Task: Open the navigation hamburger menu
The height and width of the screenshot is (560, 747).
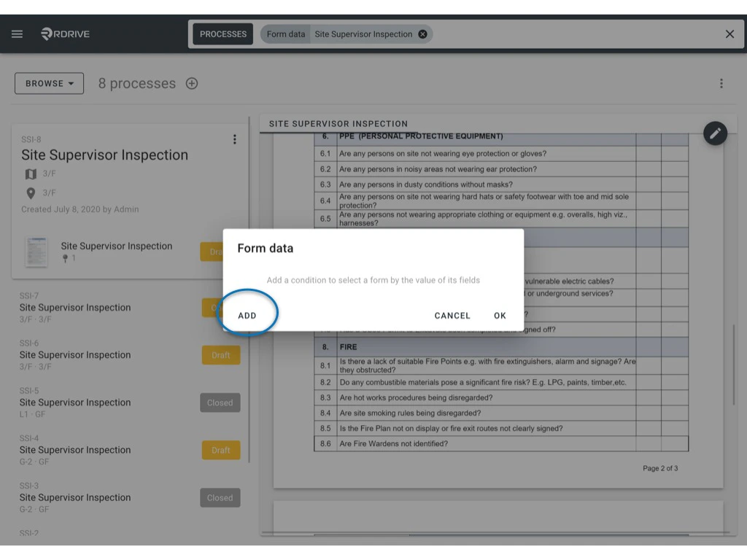Action: (x=17, y=34)
